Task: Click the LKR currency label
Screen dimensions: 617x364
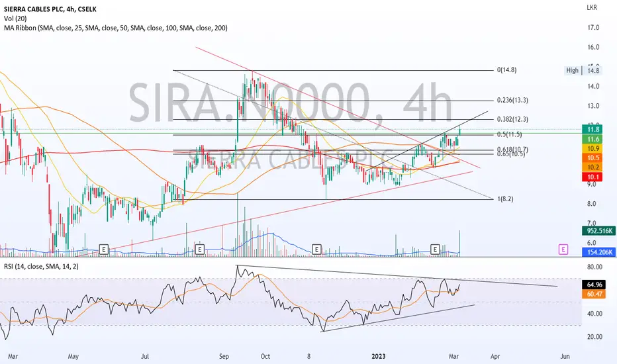Action: [x=592, y=7]
